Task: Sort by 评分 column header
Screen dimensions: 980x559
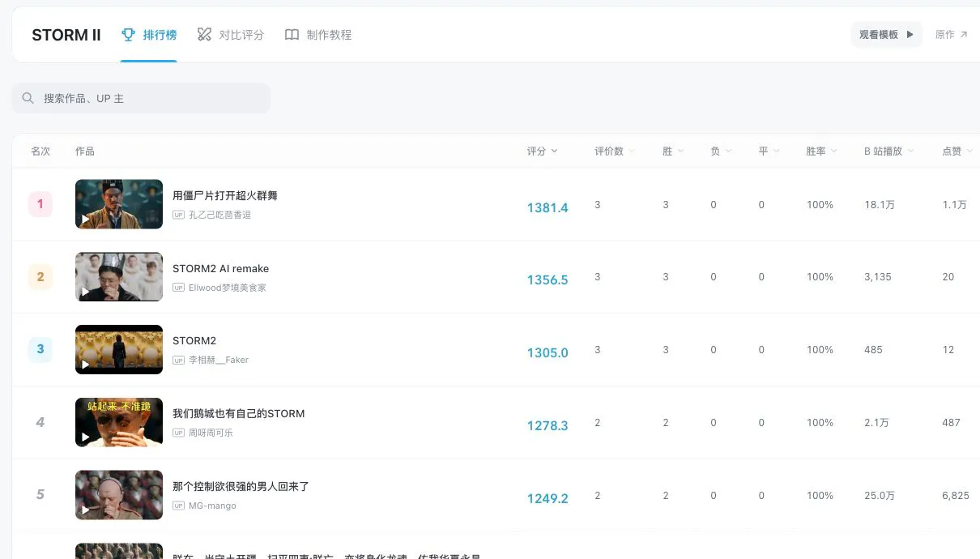Action: coord(542,151)
